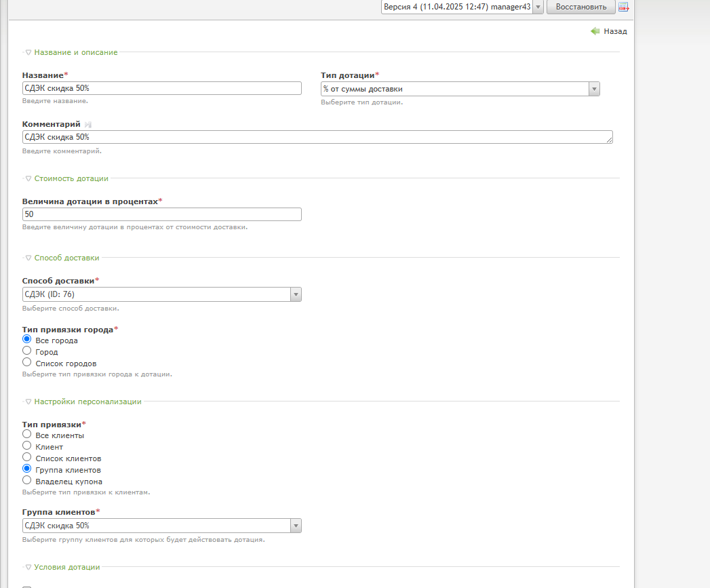Open the Версия 4 version dropdown

coord(462,7)
